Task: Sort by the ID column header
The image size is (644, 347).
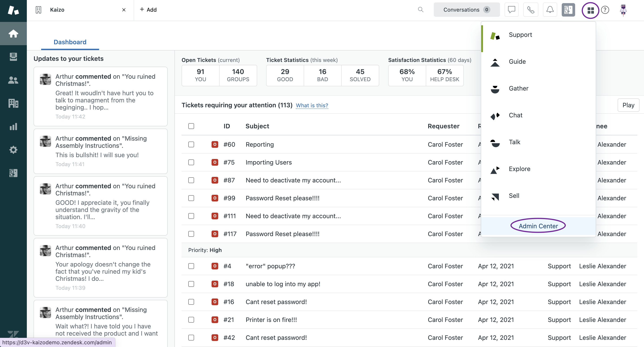Action: (227, 126)
